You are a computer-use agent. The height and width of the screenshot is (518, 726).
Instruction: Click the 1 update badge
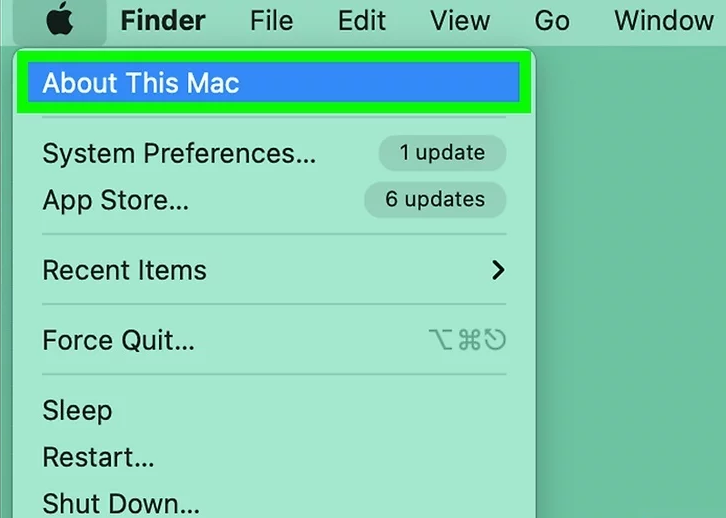(x=442, y=153)
